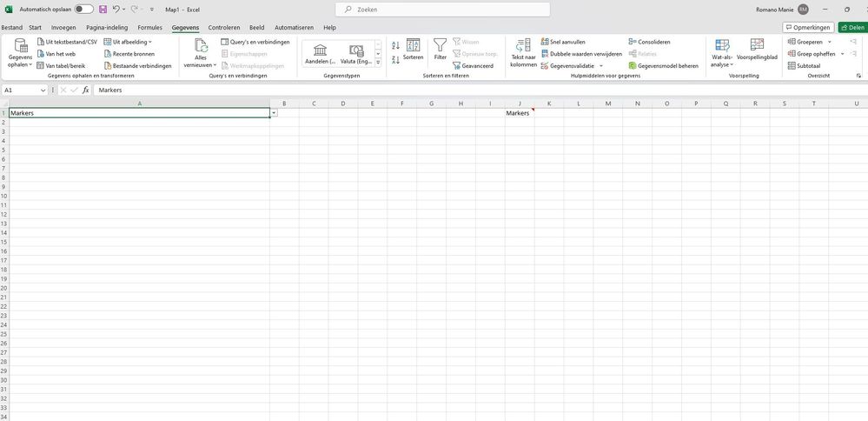
Task: Open the Sorteren dialog
Action: click(413, 50)
